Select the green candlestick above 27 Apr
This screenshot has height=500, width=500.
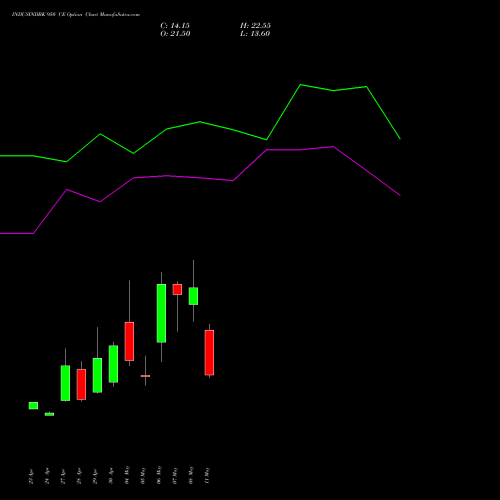(x=65, y=383)
